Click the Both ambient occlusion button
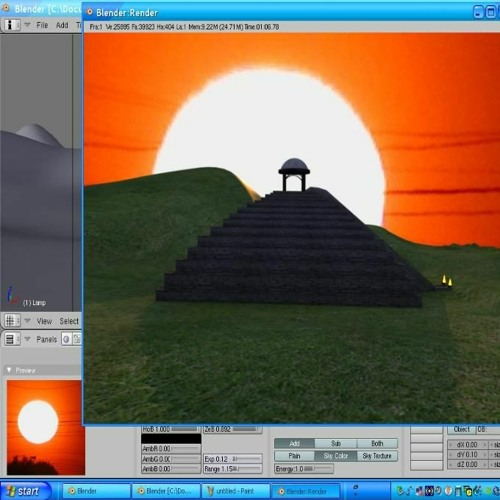This screenshot has height=500, width=500. point(377,443)
